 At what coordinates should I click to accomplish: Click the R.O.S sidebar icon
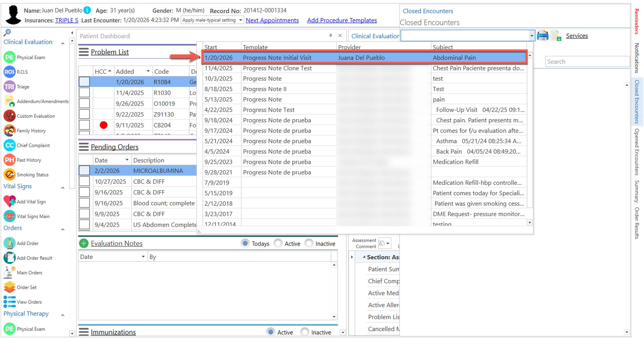[x=9, y=72]
